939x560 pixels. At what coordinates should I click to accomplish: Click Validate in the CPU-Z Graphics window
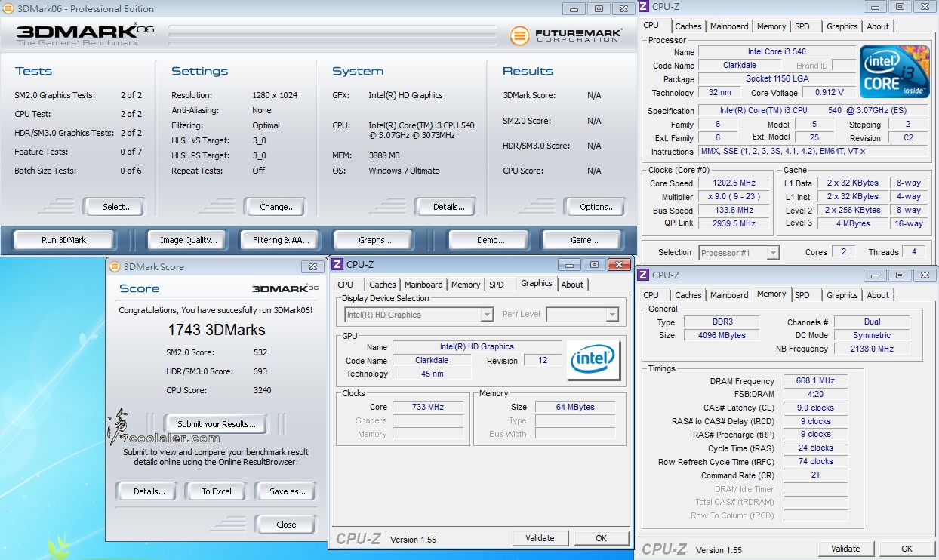coord(540,538)
